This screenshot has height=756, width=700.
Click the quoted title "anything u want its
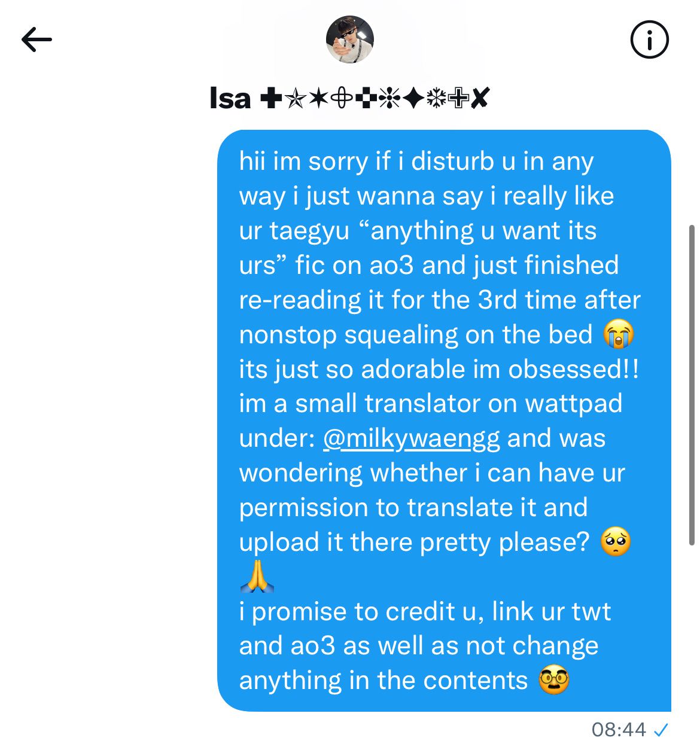pos(477,231)
